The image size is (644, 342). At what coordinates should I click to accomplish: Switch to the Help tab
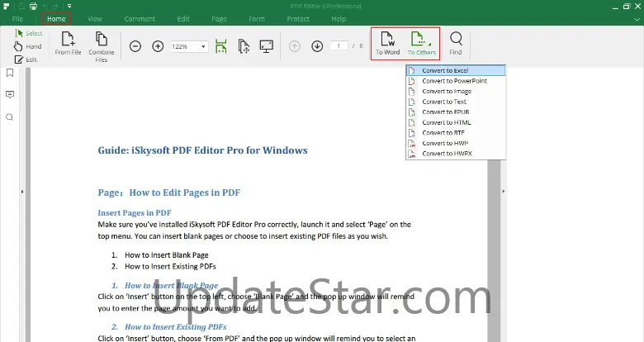(339, 19)
